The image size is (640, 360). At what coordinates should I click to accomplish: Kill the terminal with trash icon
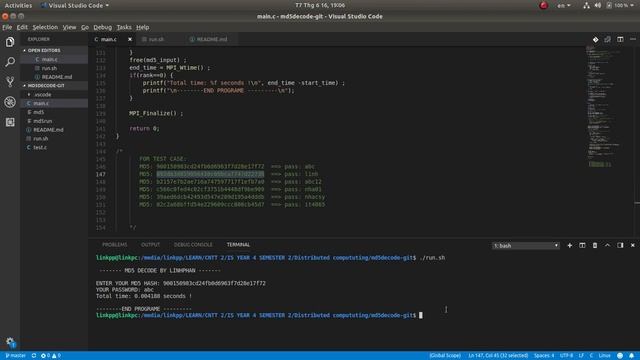595,245
